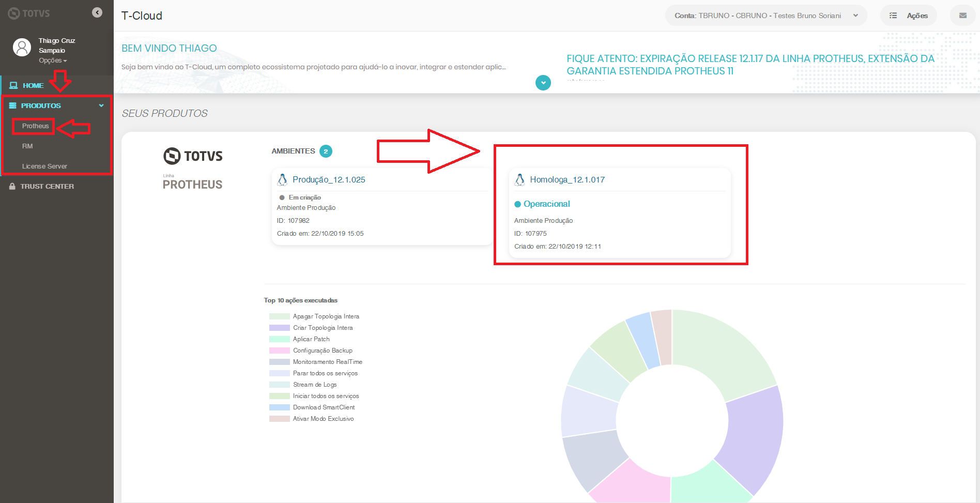Open License Server in the sidebar

[44, 166]
